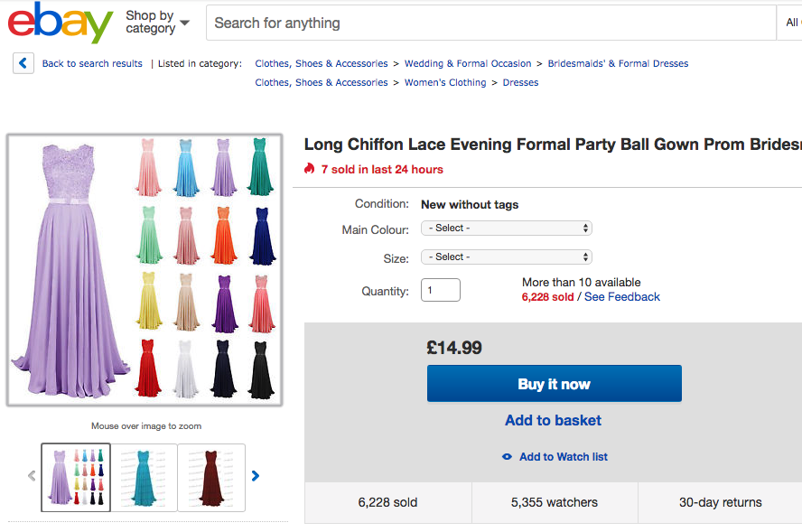Open the All categories search dropdown
Screen dimensions: 802x532
(791, 23)
